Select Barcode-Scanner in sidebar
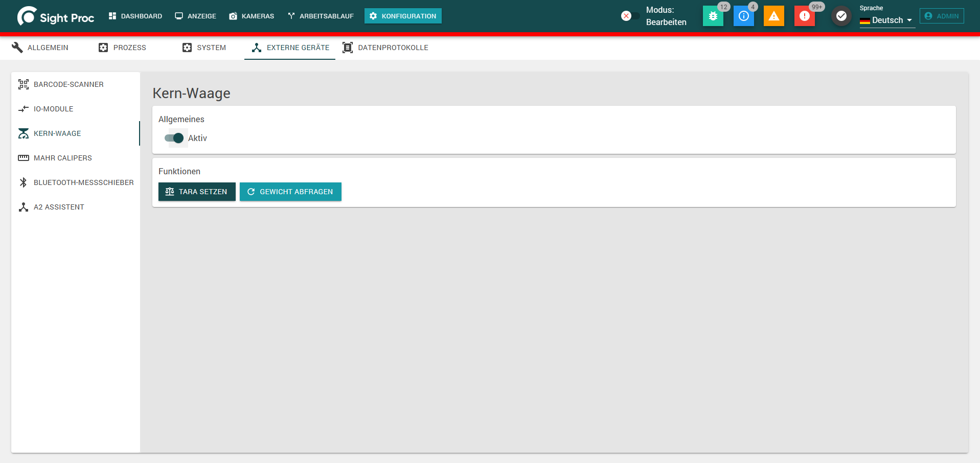This screenshot has width=980, height=463. coord(76,84)
